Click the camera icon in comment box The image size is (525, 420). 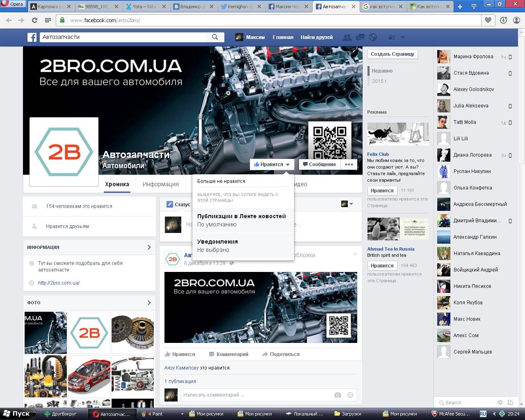338,395
